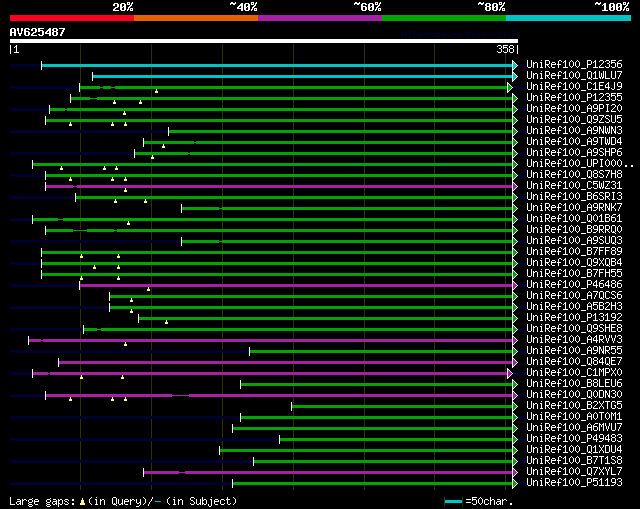Click the UniRef100_A7QCS6 label

click(x=574, y=296)
